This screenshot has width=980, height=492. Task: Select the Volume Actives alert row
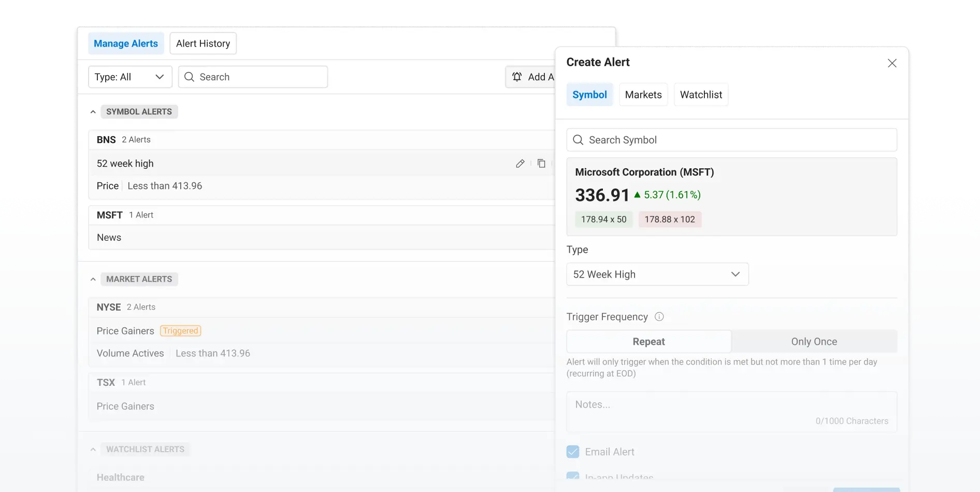tap(322, 353)
